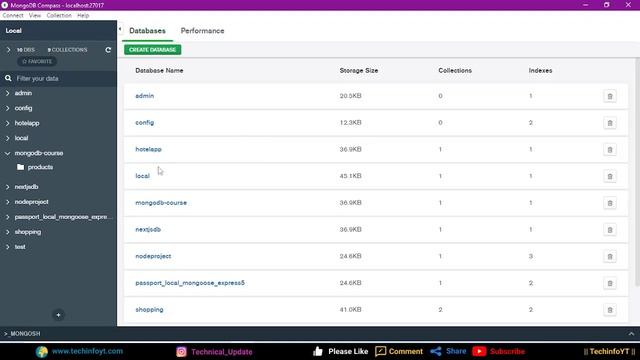Viewport: 640px width, 360px height.
Task: Open shopping database link in table
Action: coord(149,309)
